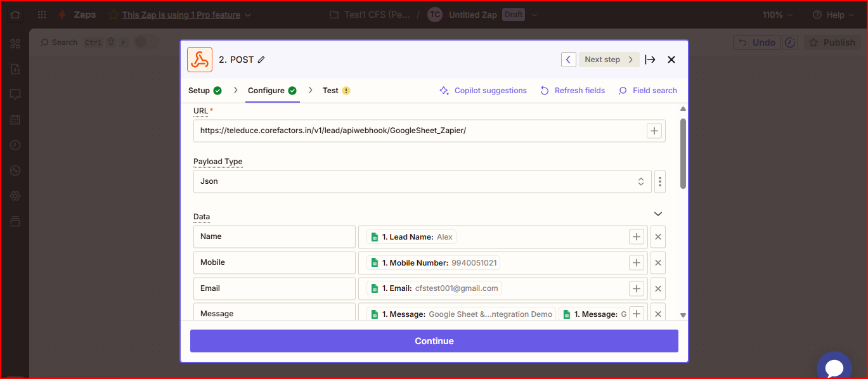Click the expand panel arrow icon

(650, 60)
